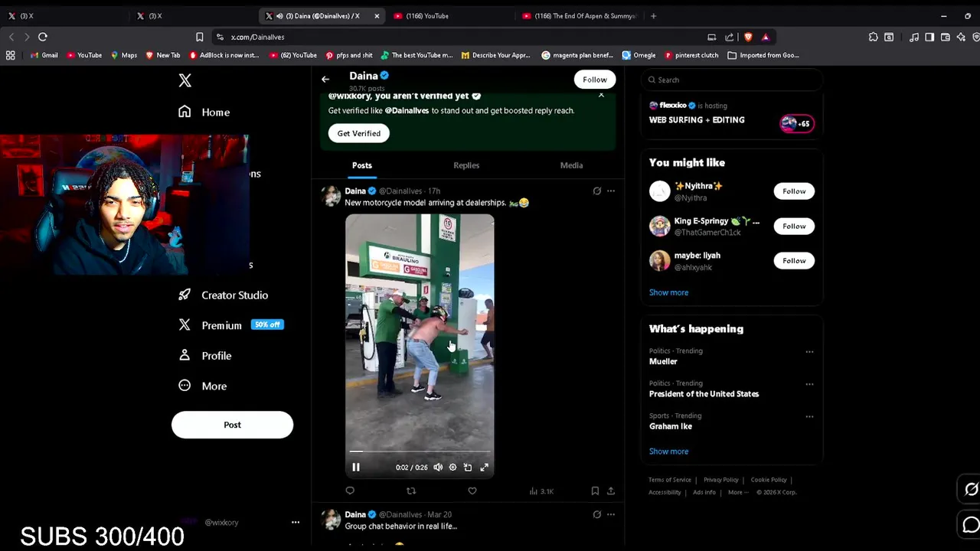Toggle the browser sidebar panel
This screenshot has height=551, width=980.
click(x=929, y=37)
